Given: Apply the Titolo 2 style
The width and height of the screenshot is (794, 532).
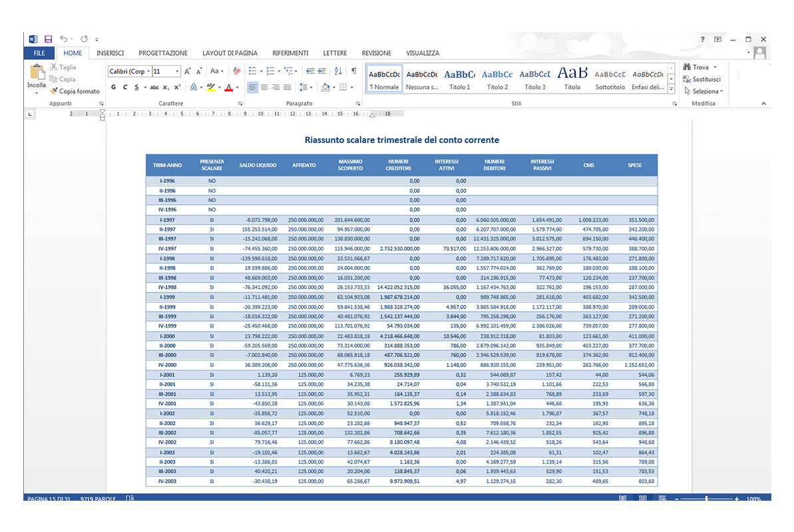Looking at the screenshot, I should click(x=497, y=79).
